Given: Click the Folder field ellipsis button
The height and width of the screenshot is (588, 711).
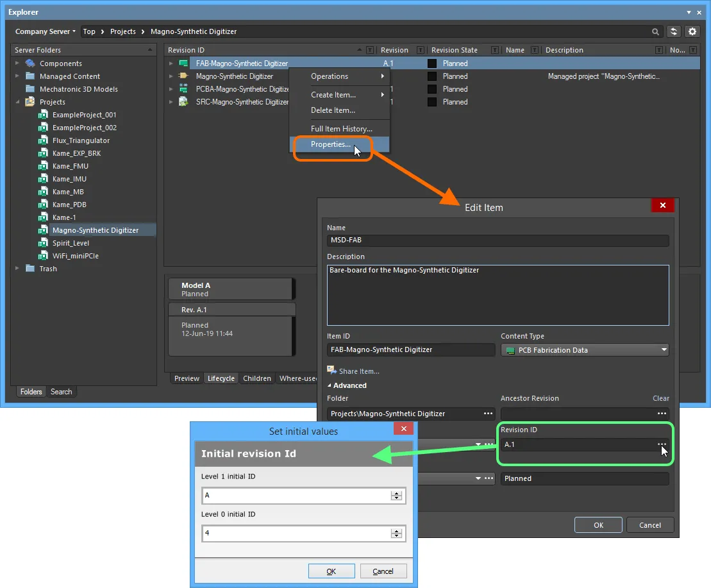Looking at the screenshot, I should [489, 414].
